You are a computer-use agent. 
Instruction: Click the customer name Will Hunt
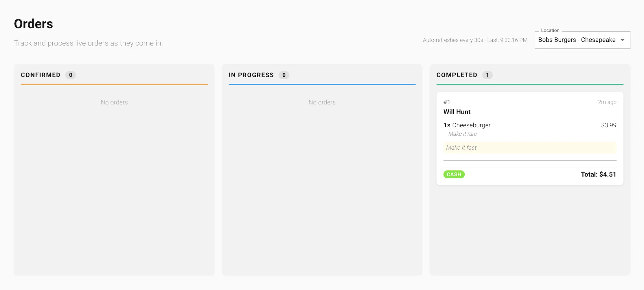457,112
